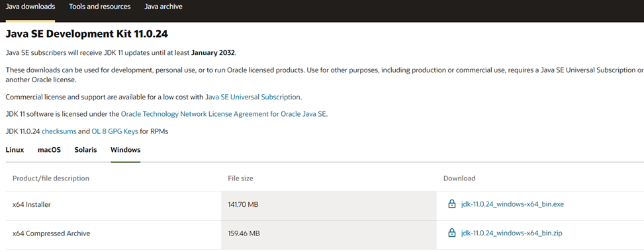The height and width of the screenshot is (252, 644).
Task: Download jdk-11.0.24_windows-x64_bin.zip
Action: (x=512, y=233)
